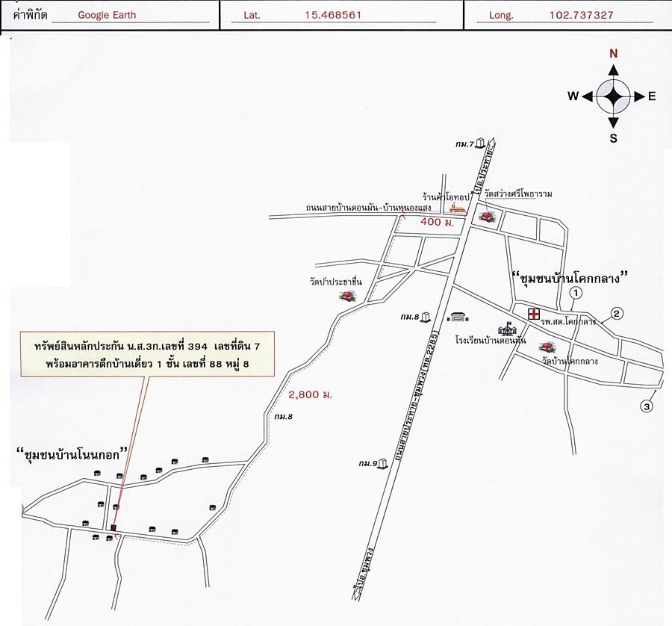Select the วัดบ้านโคกกลาง temple icon
The height and width of the screenshot is (626, 672).
(548, 347)
